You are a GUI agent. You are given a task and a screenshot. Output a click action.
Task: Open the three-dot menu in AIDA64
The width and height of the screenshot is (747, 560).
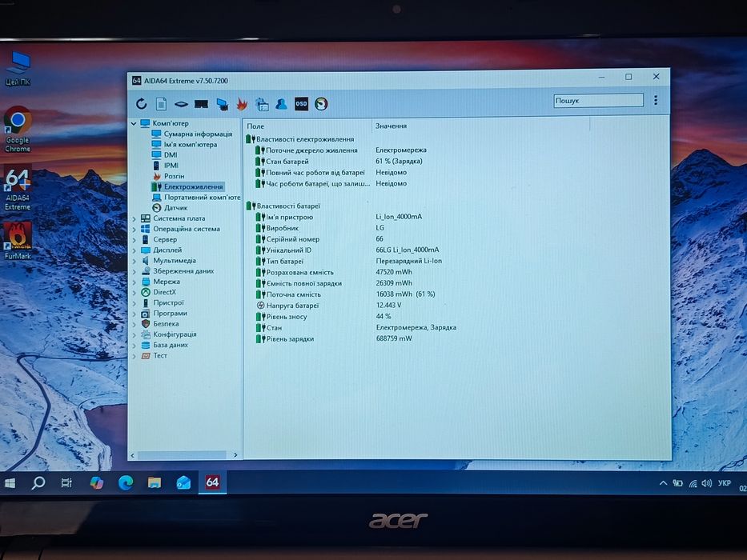pyautogui.click(x=656, y=100)
